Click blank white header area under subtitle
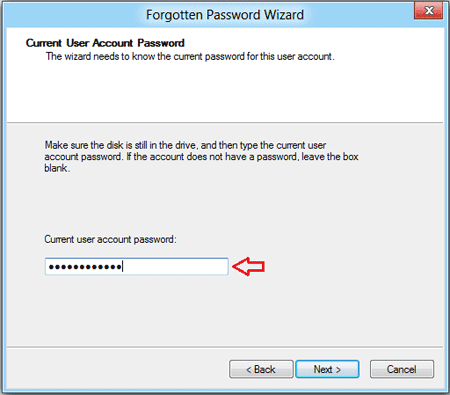This screenshot has height=395, width=450. pyautogui.click(x=225, y=92)
